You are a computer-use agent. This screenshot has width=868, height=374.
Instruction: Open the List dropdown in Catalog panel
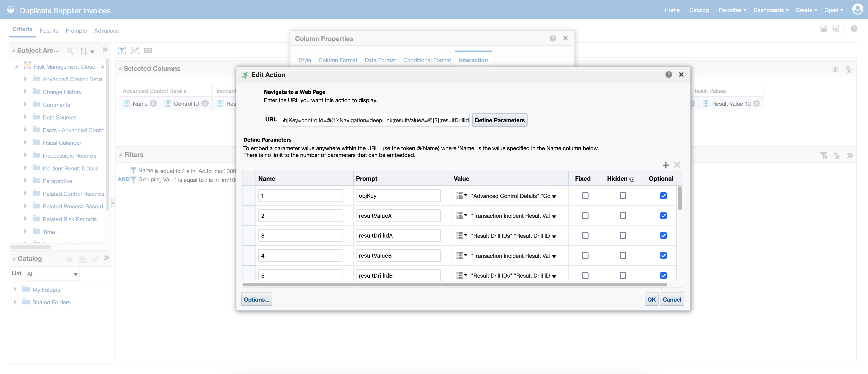point(75,274)
